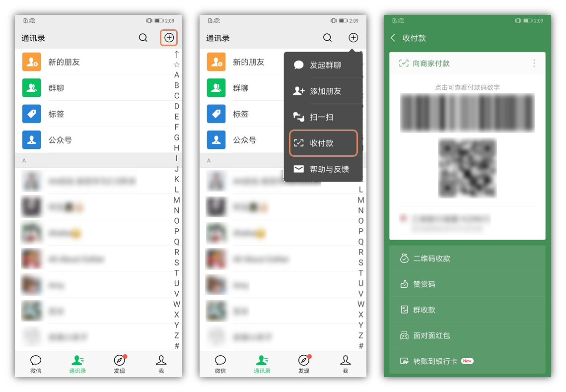Jump to # in middle index bar
This screenshot has width=566, height=392.
point(360,346)
